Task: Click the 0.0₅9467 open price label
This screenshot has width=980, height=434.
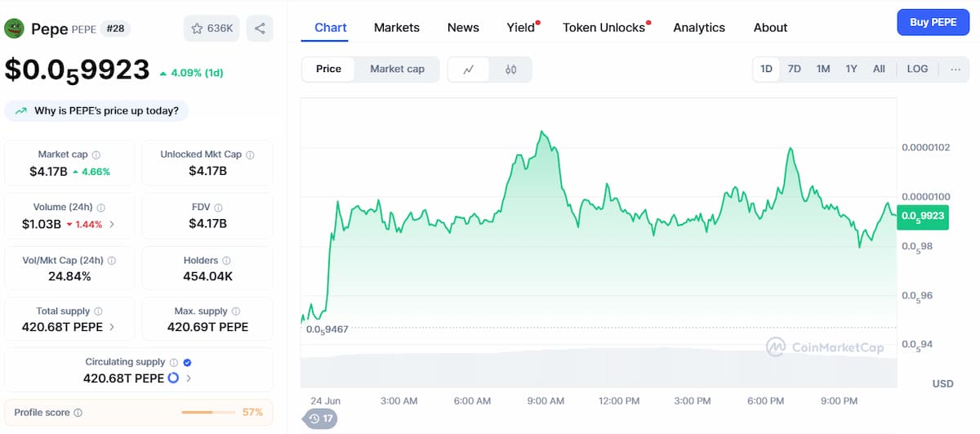Action: coord(327,329)
